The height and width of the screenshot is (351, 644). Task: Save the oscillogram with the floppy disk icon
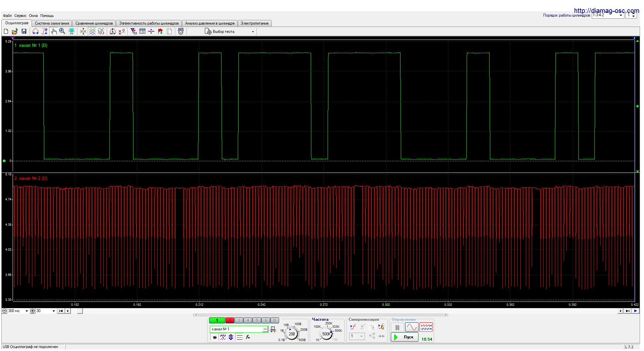coord(24,31)
